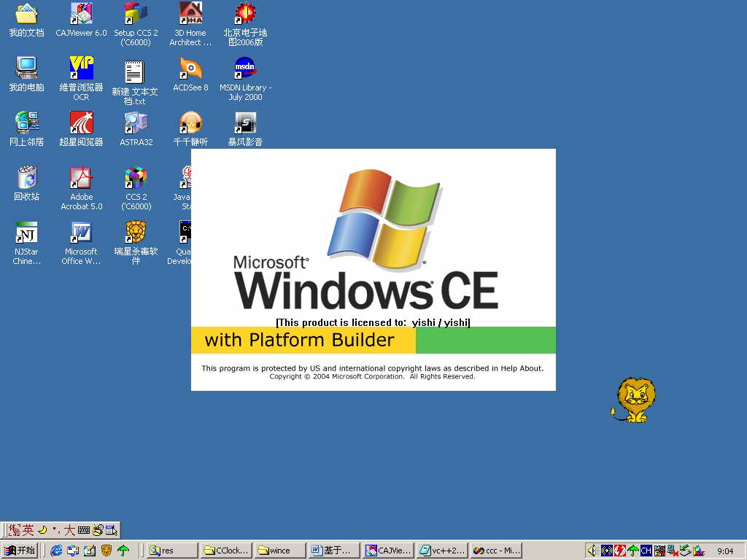The height and width of the screenshot is (560, 747).
Task: Select the 新建 文本文档.txt file icon
Action: click(135, 82)
